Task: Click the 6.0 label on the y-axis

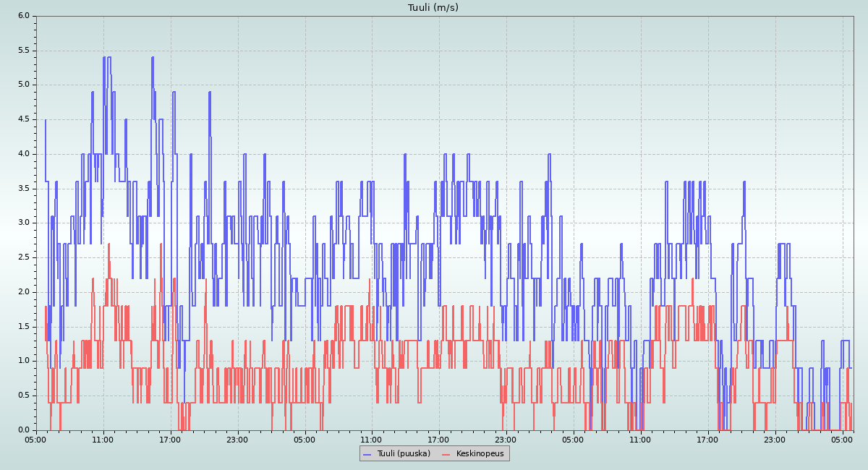Action: click(x=24, y=16)
